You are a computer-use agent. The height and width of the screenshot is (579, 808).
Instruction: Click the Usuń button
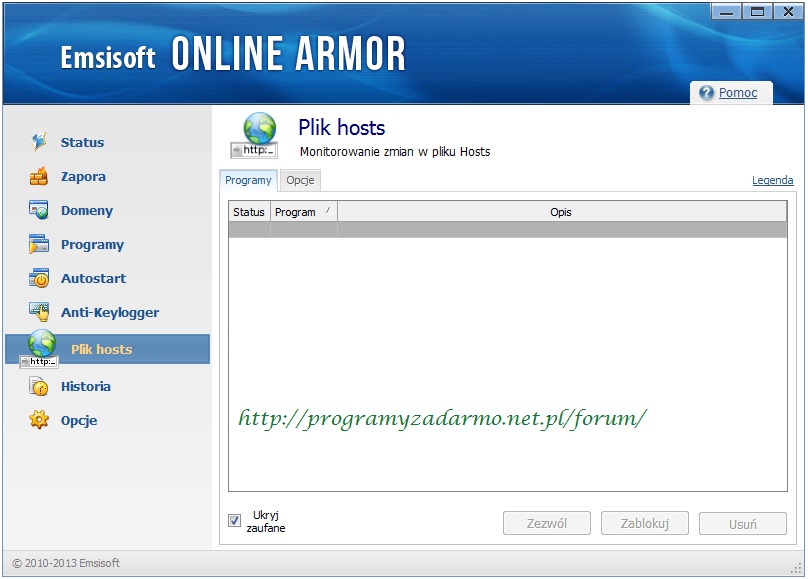click(742, 524)
